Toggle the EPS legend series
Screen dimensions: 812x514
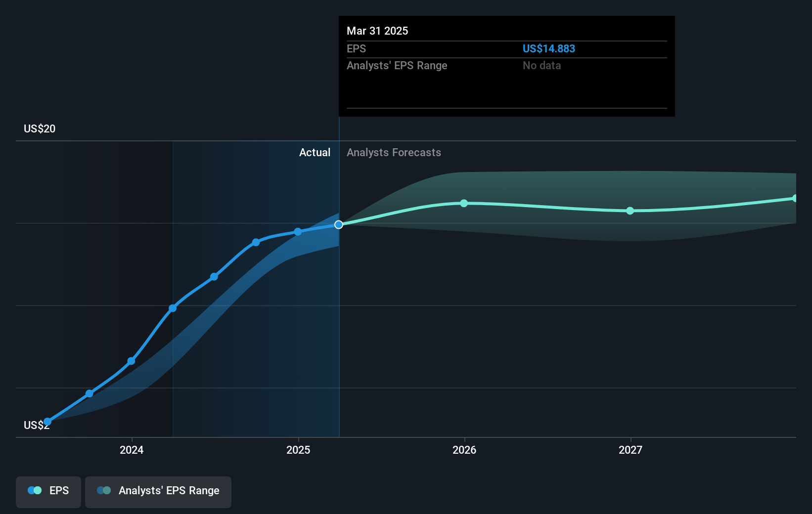click(48, 492)
